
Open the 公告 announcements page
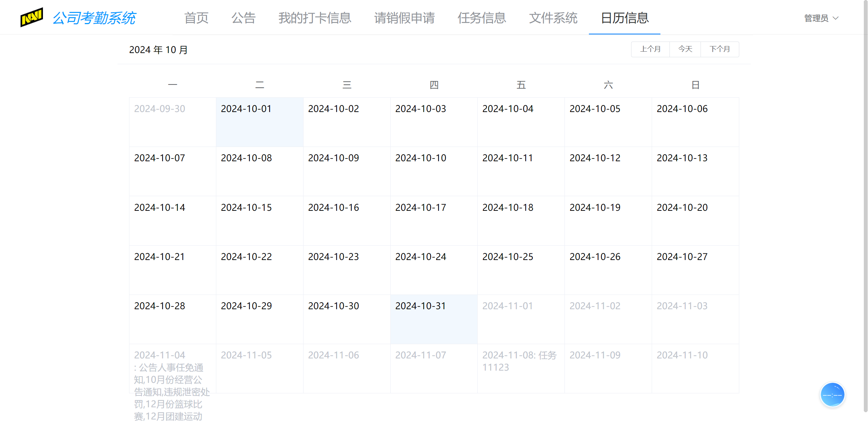[244, 18]
